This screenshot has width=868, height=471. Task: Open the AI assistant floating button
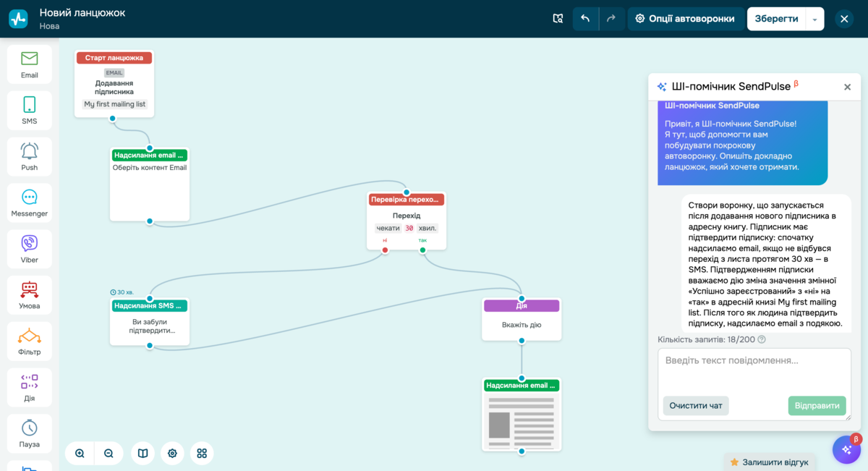pyautogui.click(x=846, y=449)
